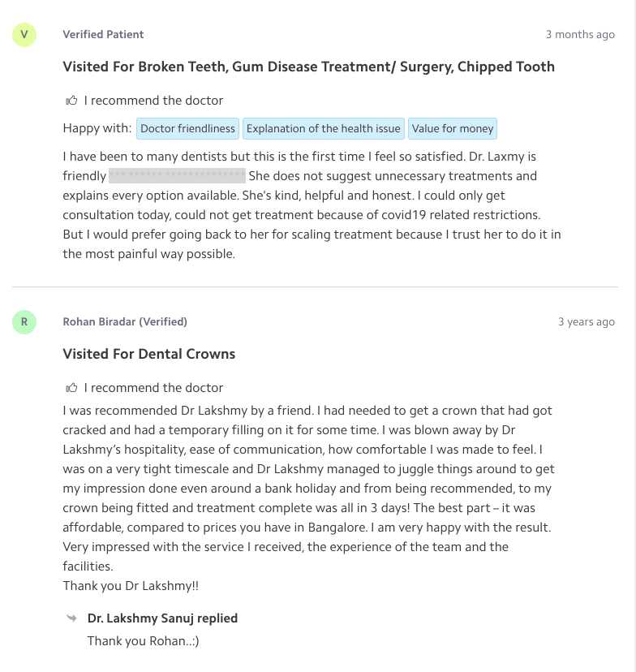This screenshot has height=672, width=636.
Task: Click the green V avatar of Verified Patient
Action: pyautogui.click(x=24, y=34)
